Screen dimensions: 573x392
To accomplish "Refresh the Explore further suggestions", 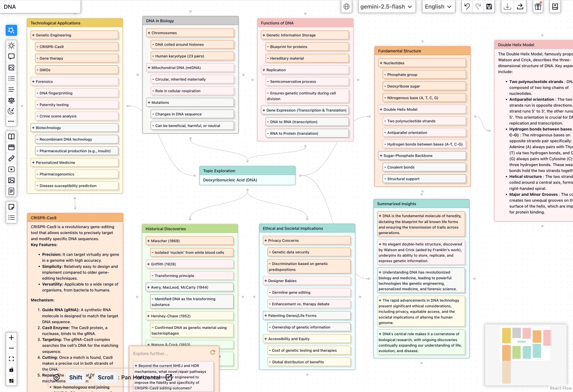I will (212, 353).
